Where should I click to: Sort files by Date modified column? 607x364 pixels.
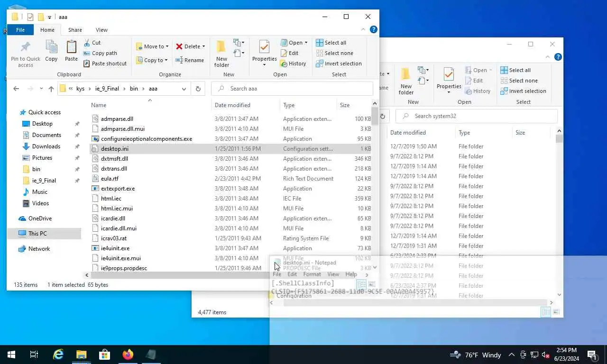click(246, 105)
